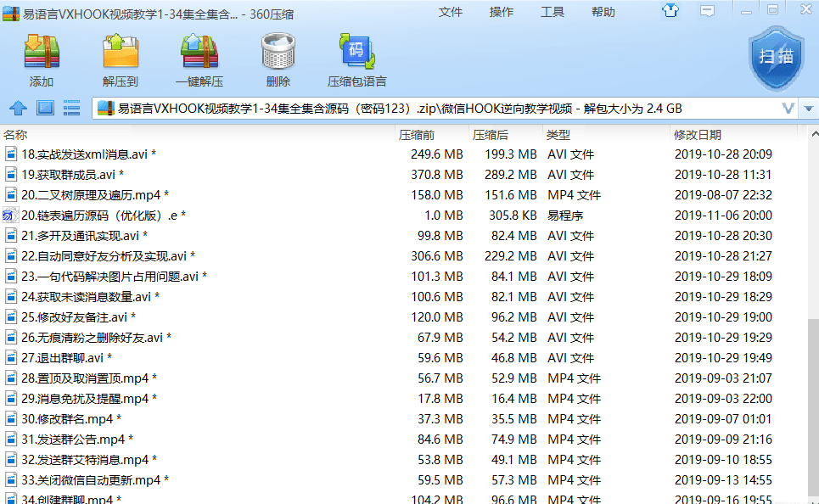Switch to large icon view mode
This screenshot has width=819, height=504.
pos(46,109)
